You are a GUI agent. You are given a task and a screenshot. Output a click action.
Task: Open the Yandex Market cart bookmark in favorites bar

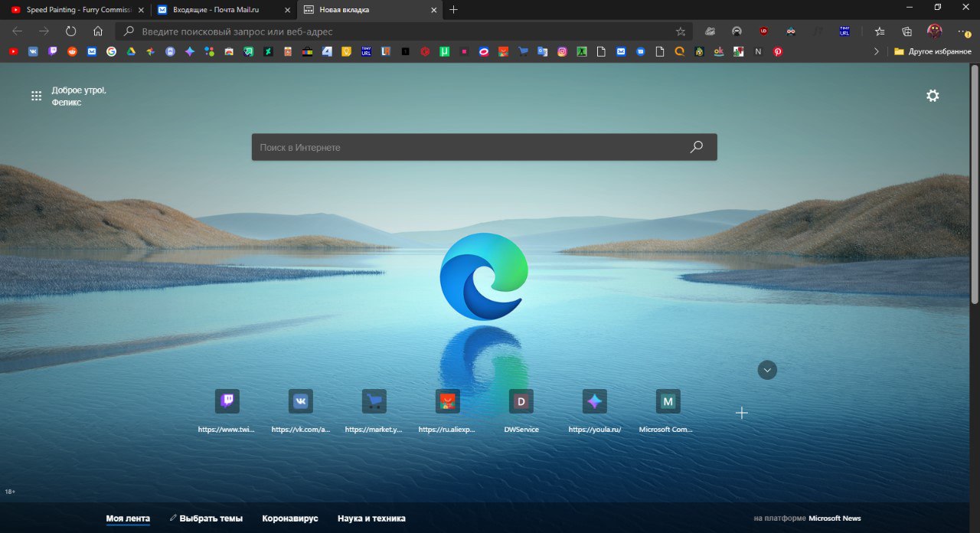click(523, 52)
